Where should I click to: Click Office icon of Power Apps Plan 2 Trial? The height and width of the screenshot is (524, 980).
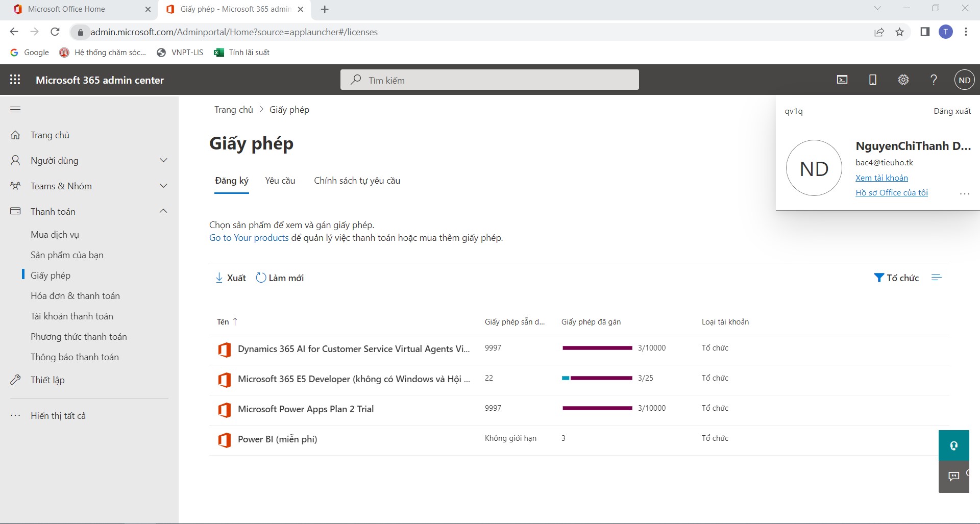[x=224, y=410]
